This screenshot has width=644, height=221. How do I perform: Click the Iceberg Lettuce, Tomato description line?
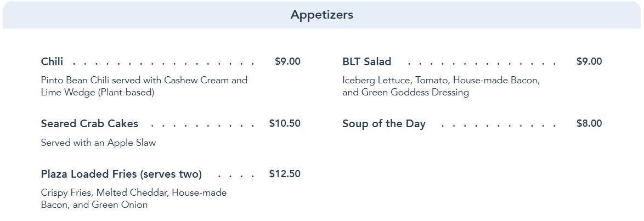(441, 80)
